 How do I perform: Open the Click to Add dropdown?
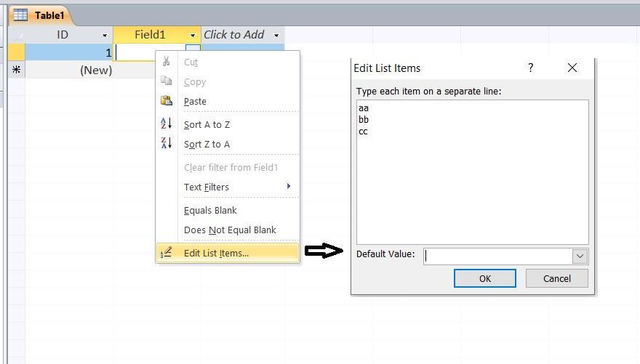click(276, 35)
